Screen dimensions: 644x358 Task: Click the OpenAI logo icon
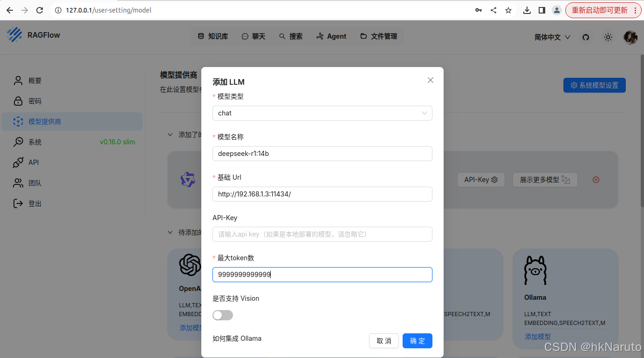[x=190, y=265]
